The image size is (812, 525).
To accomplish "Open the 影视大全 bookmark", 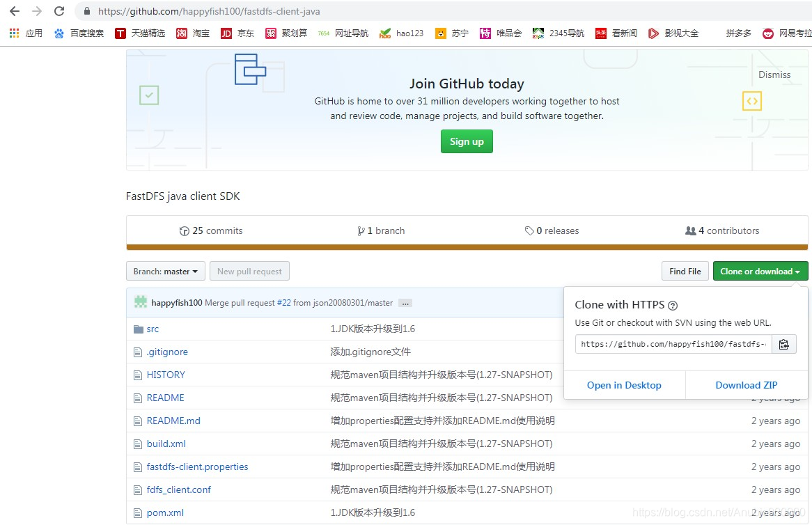I will pos(673,33).
